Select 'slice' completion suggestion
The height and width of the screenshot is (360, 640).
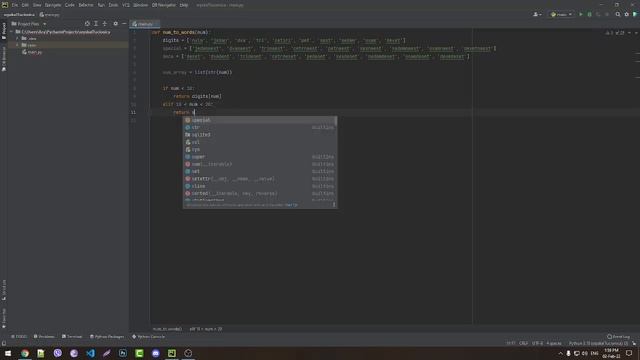click(x=260, y=186)
